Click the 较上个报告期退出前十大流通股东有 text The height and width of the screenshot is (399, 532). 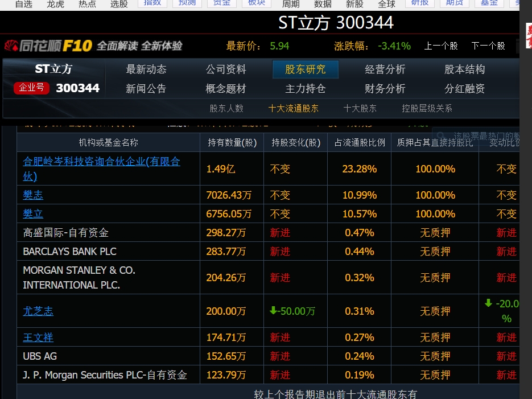pos(336,393)
